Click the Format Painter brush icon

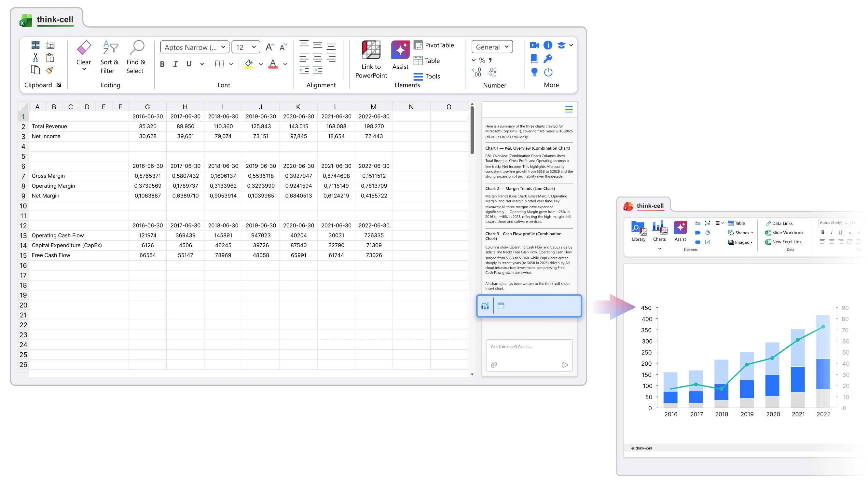point(50,70)
